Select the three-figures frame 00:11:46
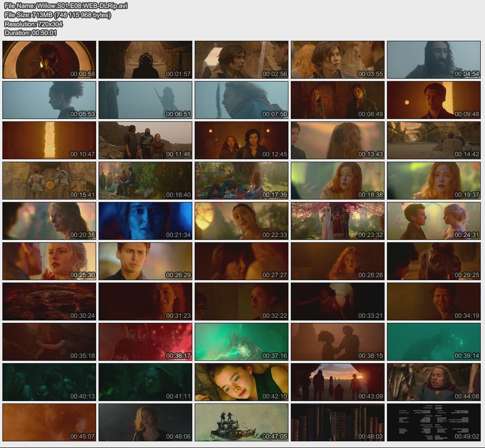485x448 pixels. click(145, 140)
